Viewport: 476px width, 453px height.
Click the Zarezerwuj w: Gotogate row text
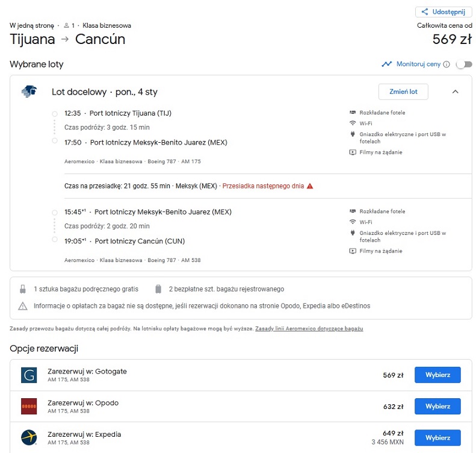tap(87, 372)
